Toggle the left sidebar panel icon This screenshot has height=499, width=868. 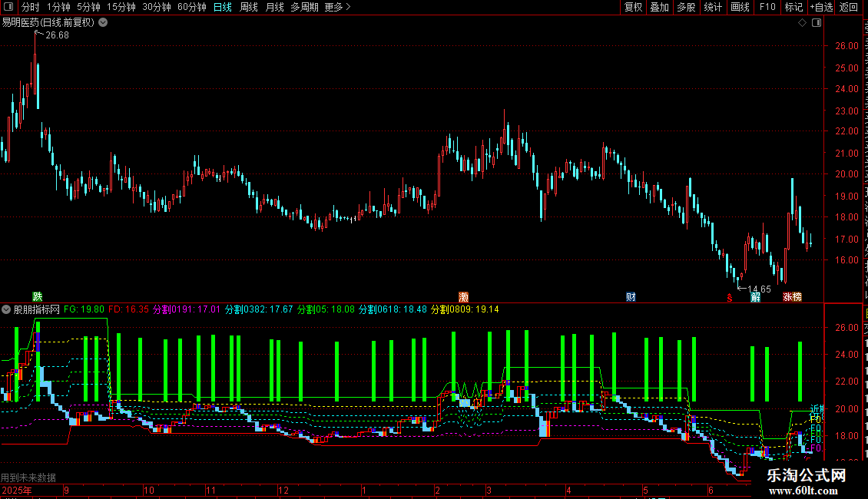coord(8,7)
